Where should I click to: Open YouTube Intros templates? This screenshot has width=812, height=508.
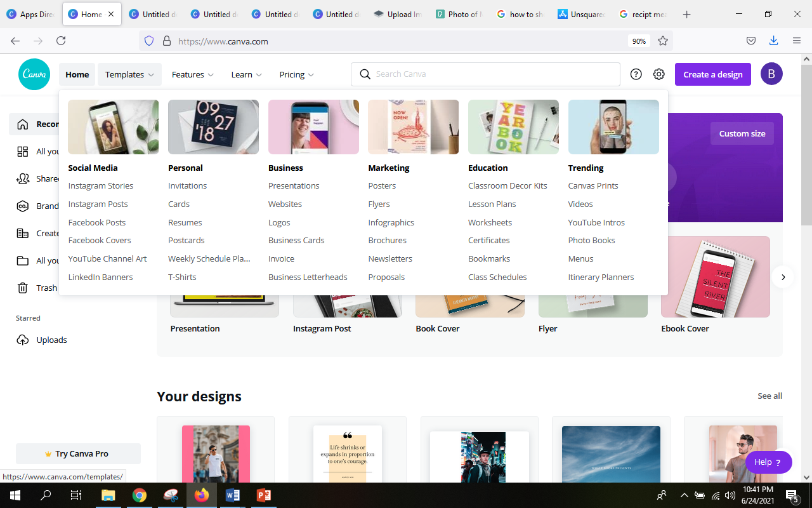(596, 222)
